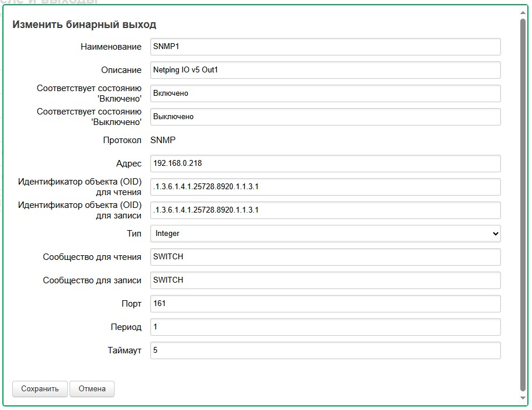Click the Наименование field containing SNMP1
532x410 pixels.
click(x=325, y=47)
